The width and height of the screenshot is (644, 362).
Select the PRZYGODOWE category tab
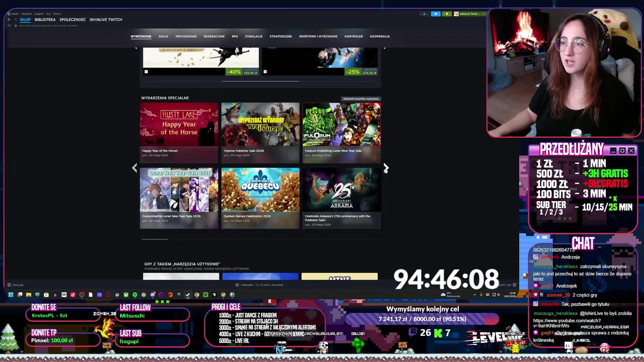point(186,36)
